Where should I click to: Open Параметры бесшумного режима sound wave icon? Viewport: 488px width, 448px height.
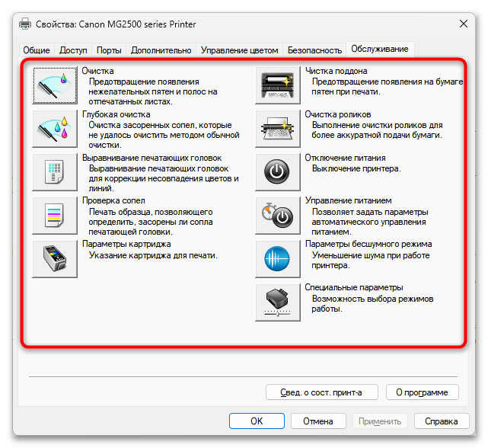click(278, 259)
